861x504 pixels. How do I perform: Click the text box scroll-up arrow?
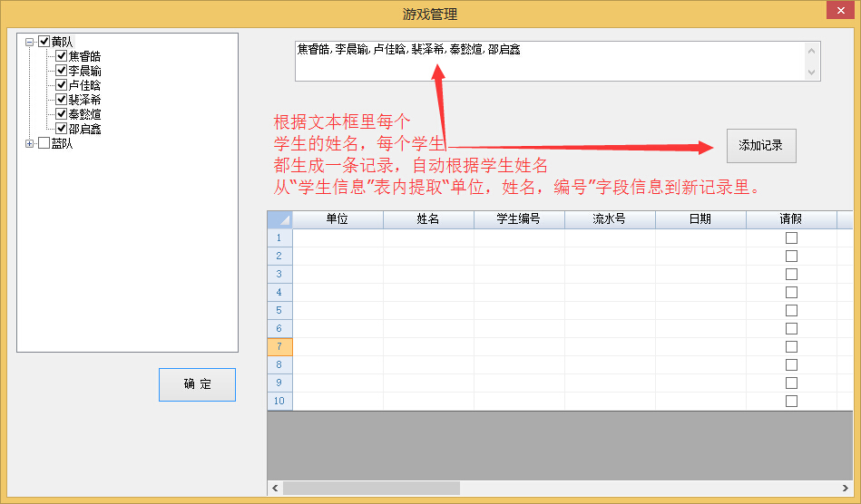812,51
